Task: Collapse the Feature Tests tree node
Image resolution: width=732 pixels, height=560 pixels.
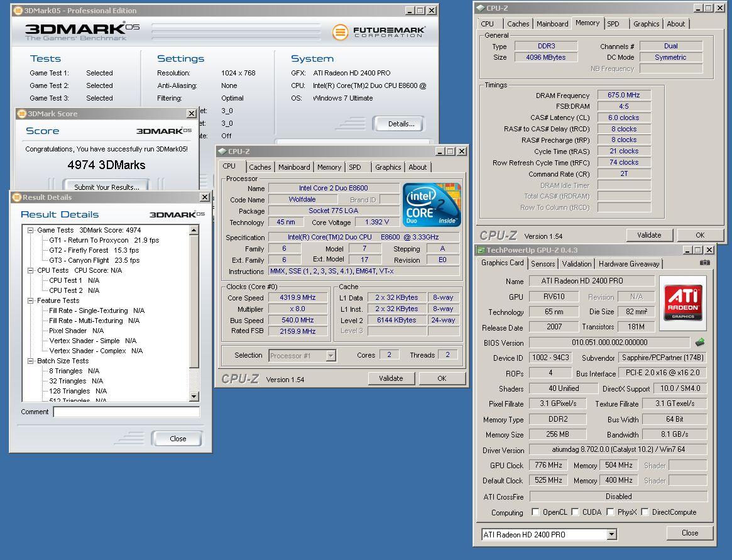Action: tap(30, 301)
